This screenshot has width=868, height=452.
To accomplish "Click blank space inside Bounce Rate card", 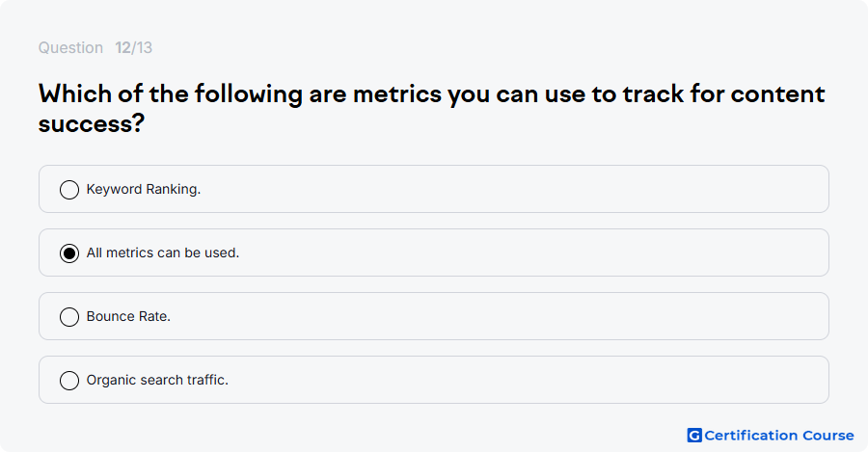I will (499, 316).
